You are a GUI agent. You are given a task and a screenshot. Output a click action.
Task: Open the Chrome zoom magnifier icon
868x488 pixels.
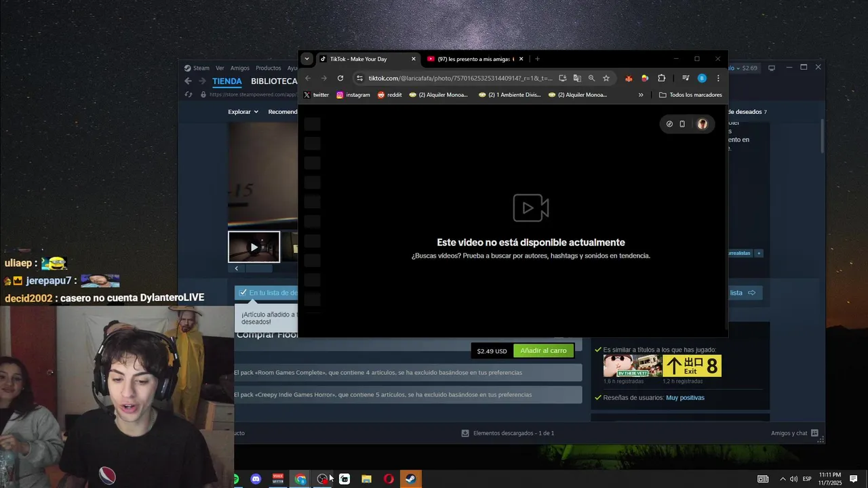click(x=591, y=78)
